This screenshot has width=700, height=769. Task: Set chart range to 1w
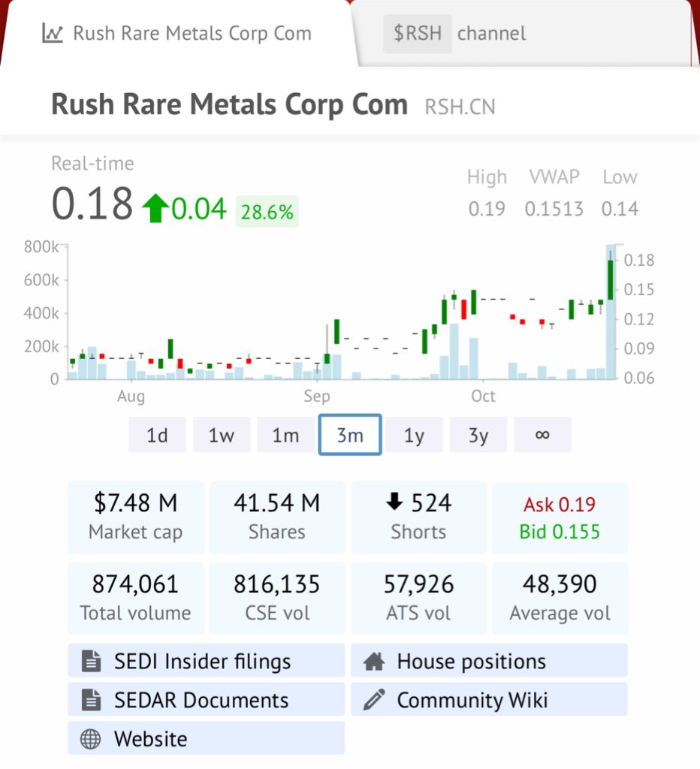(x=222, y=435)
